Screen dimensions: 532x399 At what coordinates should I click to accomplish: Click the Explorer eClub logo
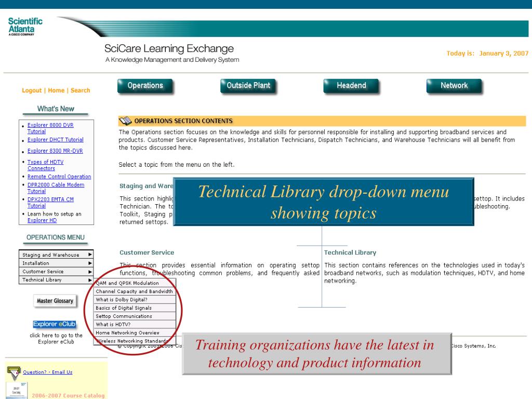coord(54,324)
